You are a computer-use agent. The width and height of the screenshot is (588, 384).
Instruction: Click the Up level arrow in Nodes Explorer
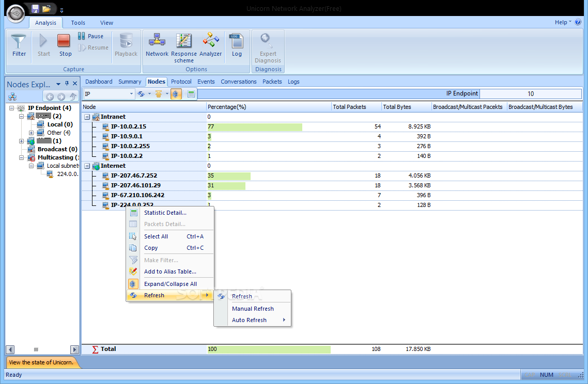[73, 97]
